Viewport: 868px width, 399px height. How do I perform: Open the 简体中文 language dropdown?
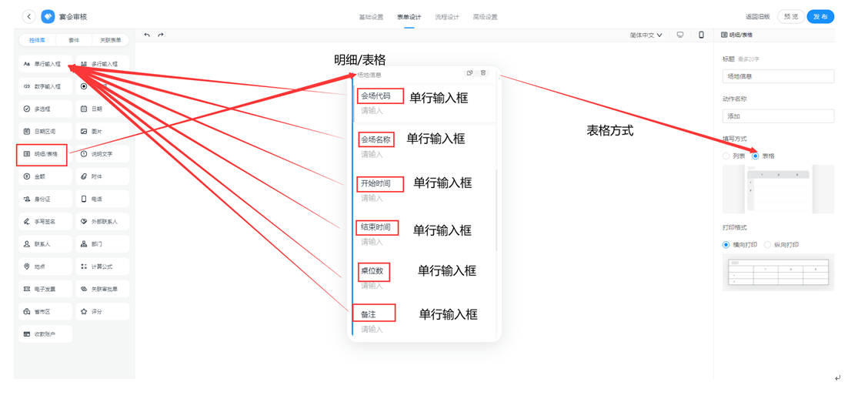click(x=646, y=35)
